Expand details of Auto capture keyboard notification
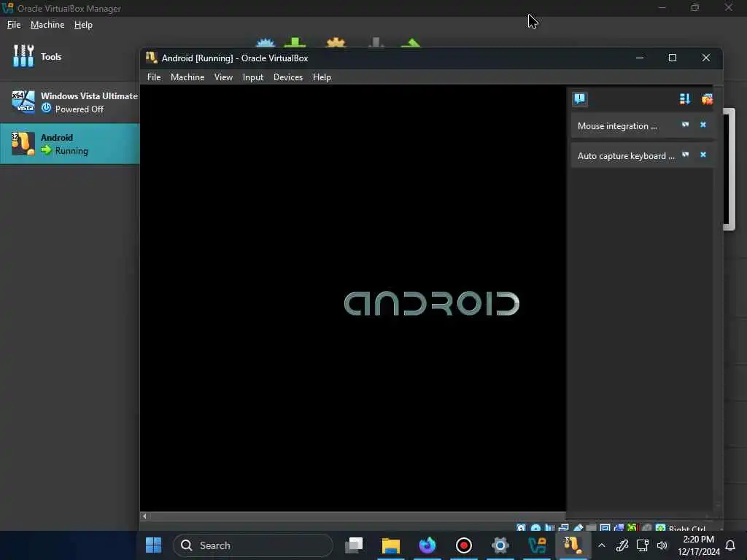747x560 pixels. pos(685,155)
